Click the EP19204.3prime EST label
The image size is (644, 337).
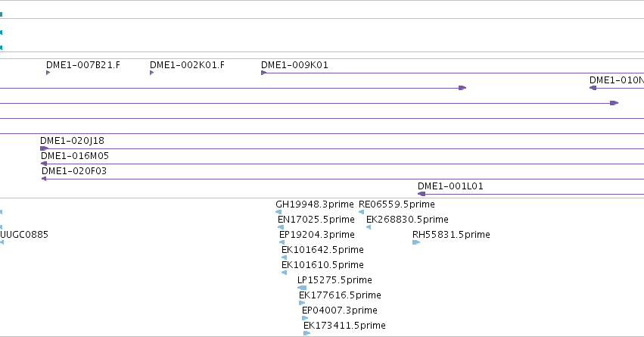point(316,235)
